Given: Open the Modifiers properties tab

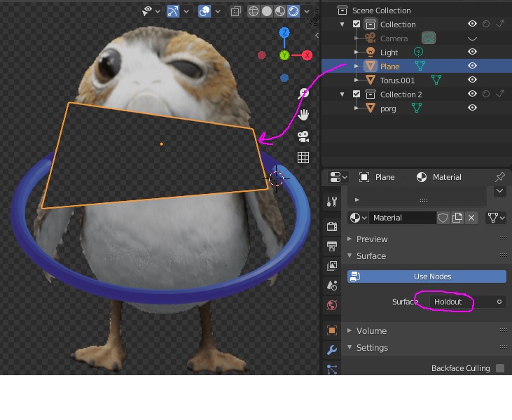Looking at the screenshot, I should point(332,350).
